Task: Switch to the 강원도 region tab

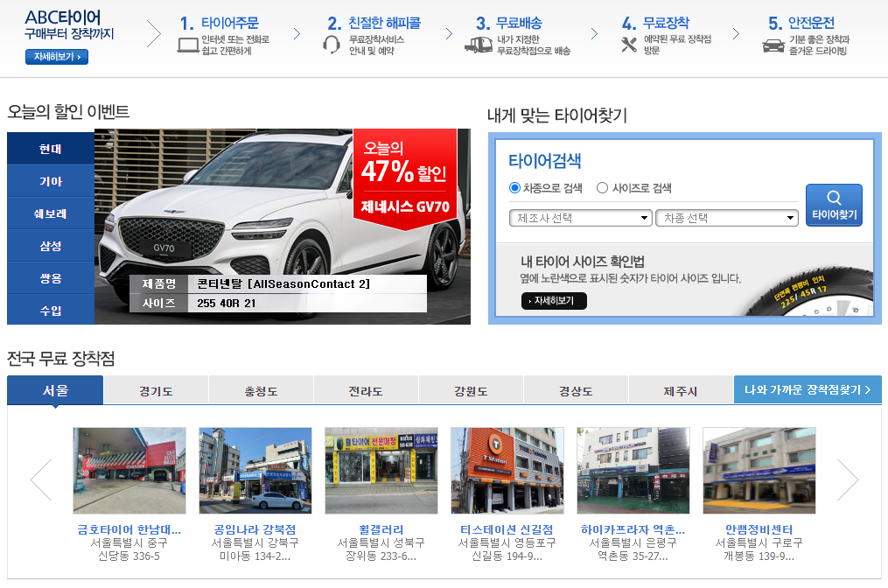Action: [472, 391]
